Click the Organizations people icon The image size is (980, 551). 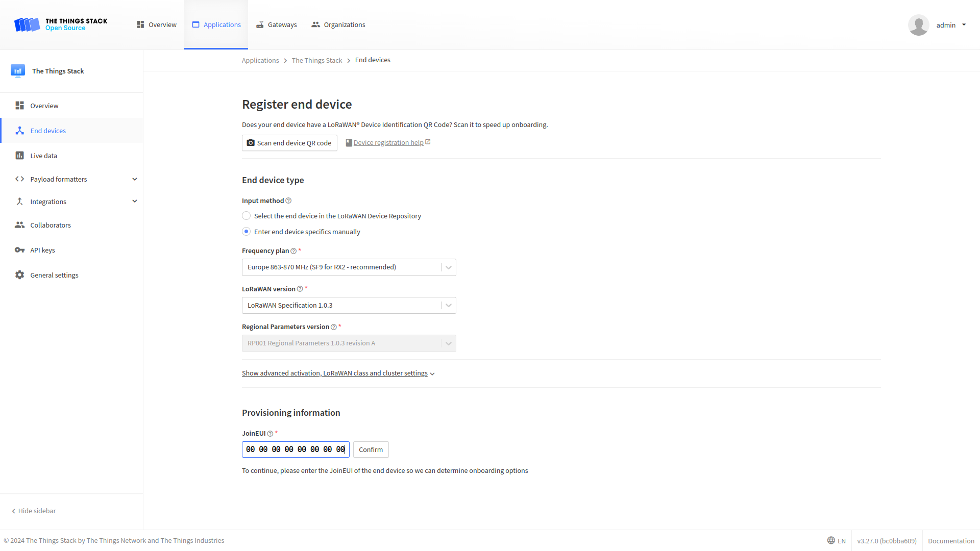(x=315, y=24)
